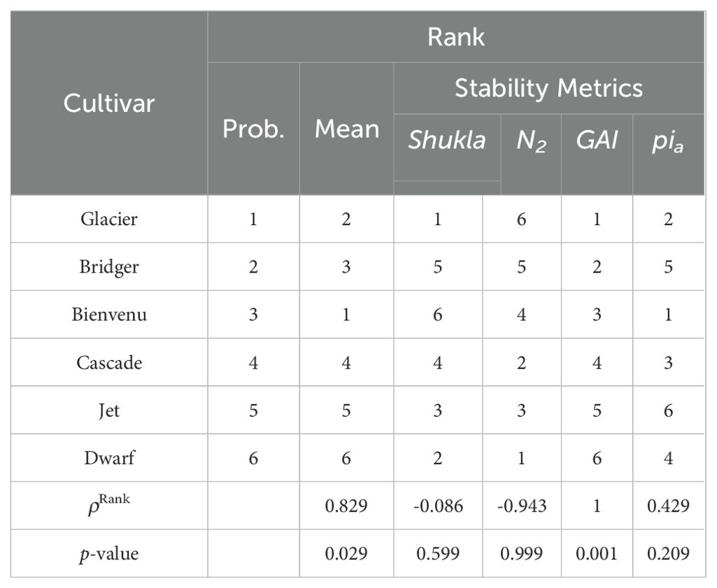Click the ρ Rank row label
The height and width of the screenshot is (588, 717).
pos(108,505)
